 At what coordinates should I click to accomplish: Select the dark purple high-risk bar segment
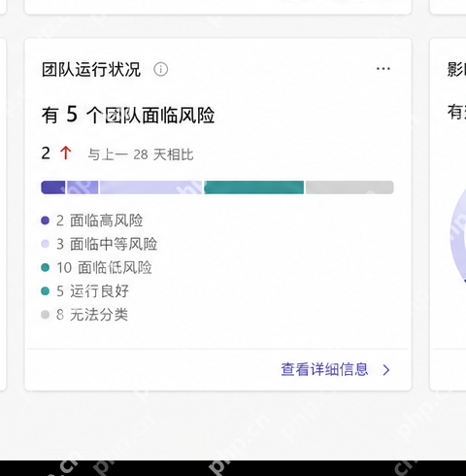pyautogui.click(x=53, y=187)
